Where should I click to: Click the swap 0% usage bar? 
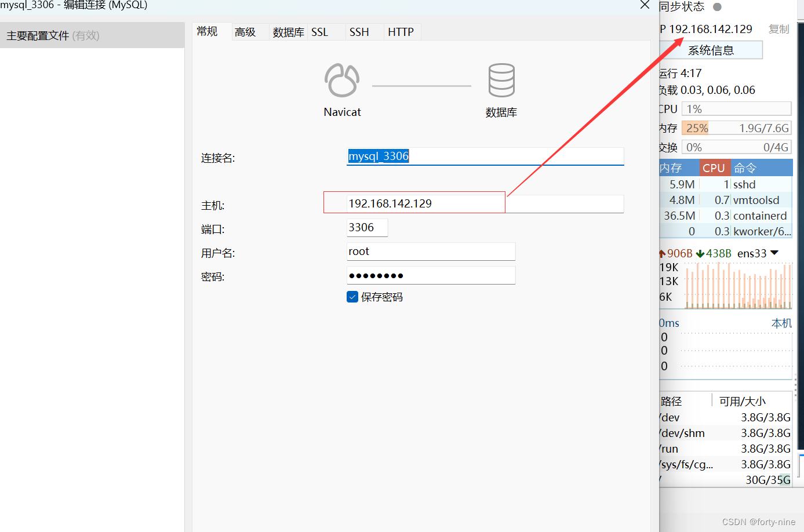tap(736, 147)
